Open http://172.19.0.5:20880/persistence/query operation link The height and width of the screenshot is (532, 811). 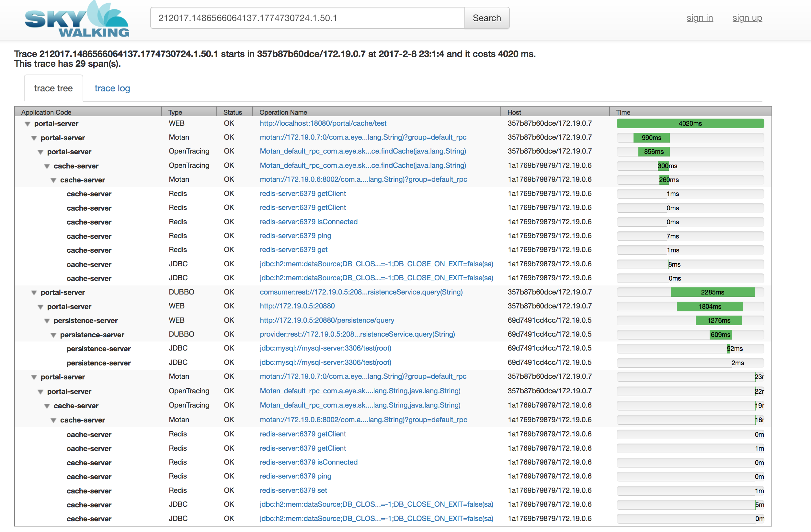(x=327, y=320)
